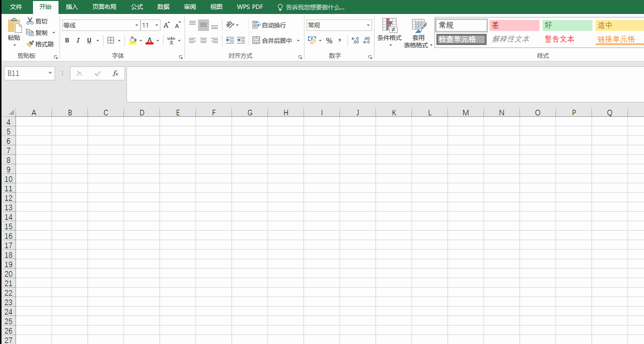This screenshot has width=644, height=344.
Task: Apply the 警告文本 cell style
Action: point(559,39)
